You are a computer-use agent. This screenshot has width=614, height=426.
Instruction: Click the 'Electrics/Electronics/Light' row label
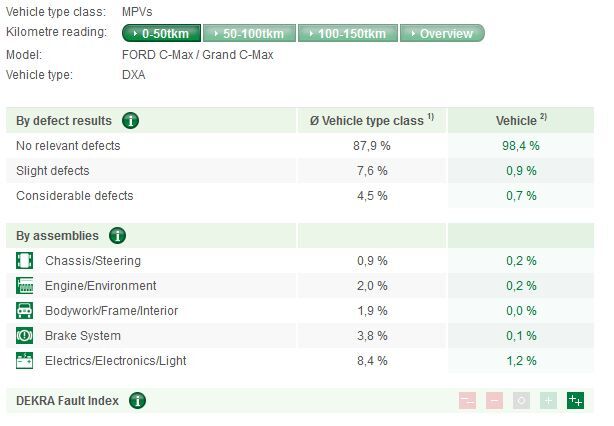[x=115, y=361]
